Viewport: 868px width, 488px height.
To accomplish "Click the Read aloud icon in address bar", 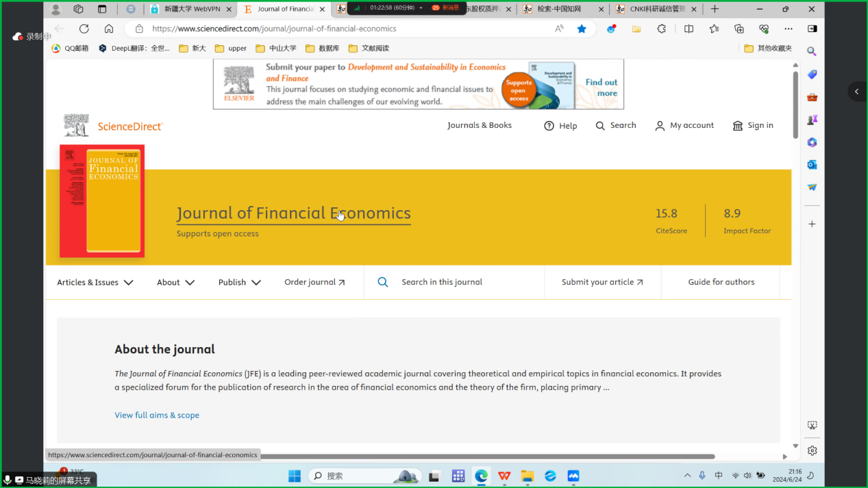I will point(559,29).
